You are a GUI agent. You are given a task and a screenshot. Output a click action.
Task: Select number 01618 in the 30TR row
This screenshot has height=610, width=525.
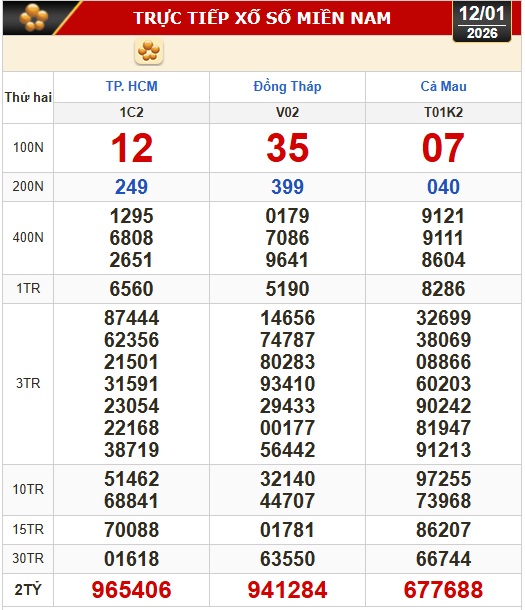131,559
